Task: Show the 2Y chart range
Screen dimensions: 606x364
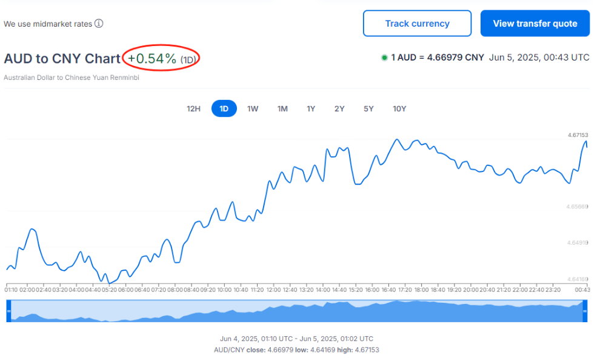Action: coord(339,108)
